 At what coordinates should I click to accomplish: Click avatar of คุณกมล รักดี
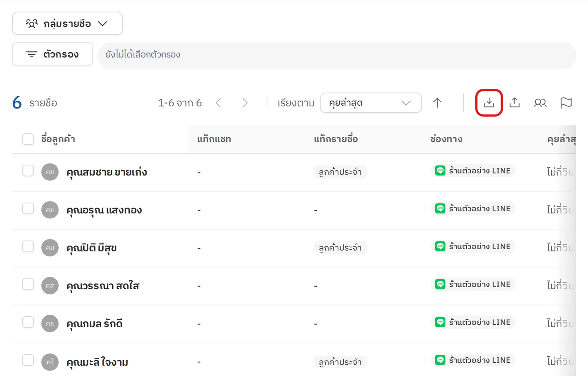coord(50,324)
